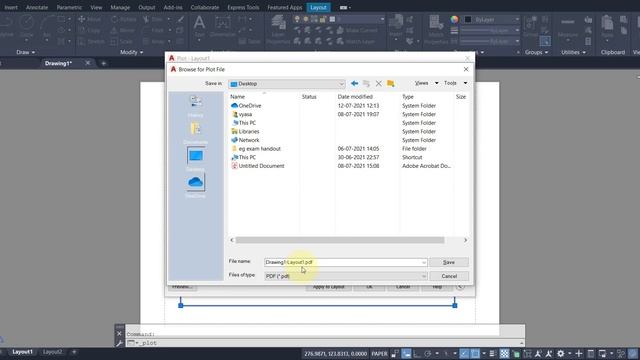Toggle PAPER space button in status bar
This screenshot has width=640, height=360.
[x=379, y=353]
